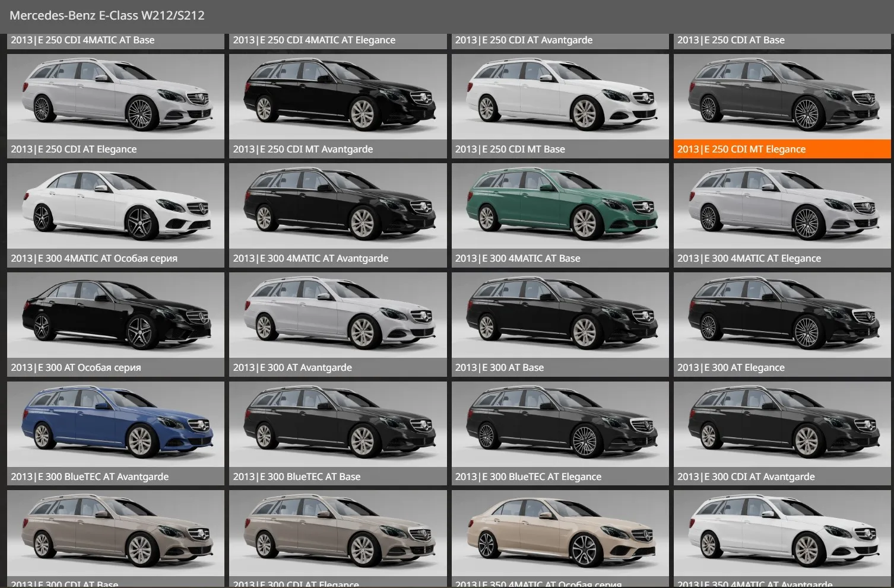Choose the E 250 CDI 4MATIC AT Elegance label

[314, 40]
